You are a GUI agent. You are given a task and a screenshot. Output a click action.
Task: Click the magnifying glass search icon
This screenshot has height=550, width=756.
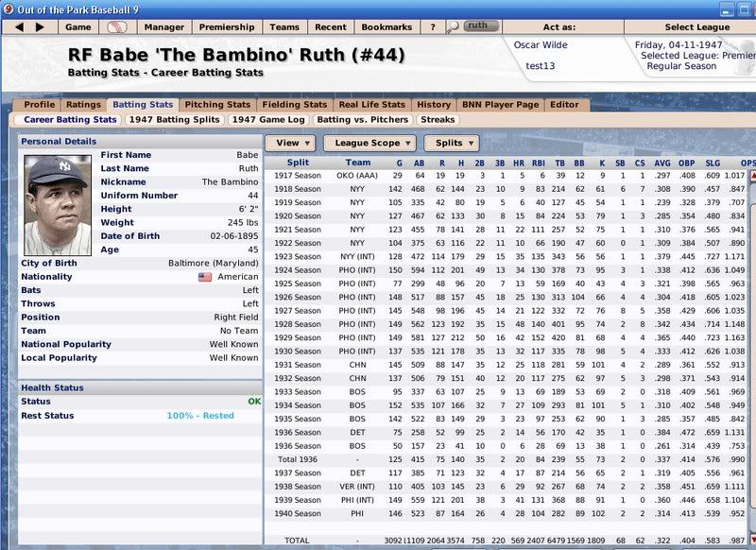454,26
